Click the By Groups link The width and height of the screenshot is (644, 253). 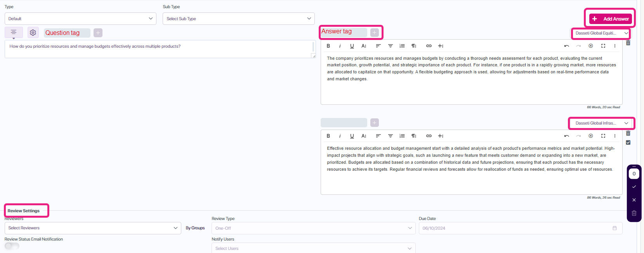195,228
